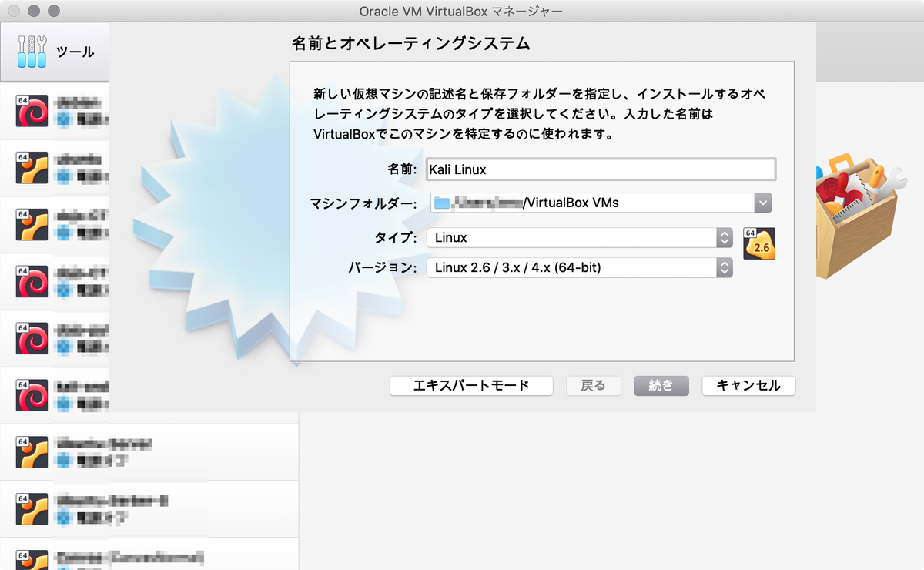This screenshot has width=924, height=570.
Task: Click the Linux 2.6 OS type badge icon
Action: pos(759,243)
